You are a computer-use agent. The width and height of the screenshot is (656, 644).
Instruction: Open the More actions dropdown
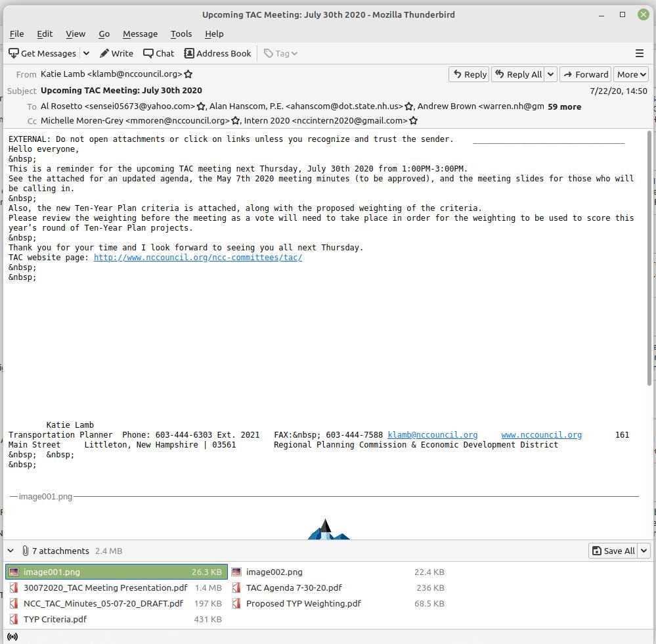[x=631, y=74]
